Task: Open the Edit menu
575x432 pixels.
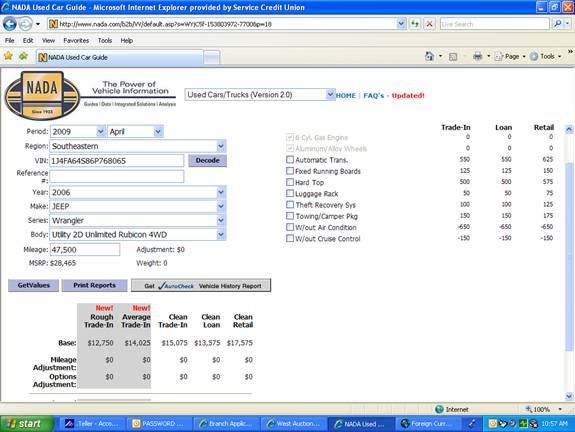Action: pos(28,40)
